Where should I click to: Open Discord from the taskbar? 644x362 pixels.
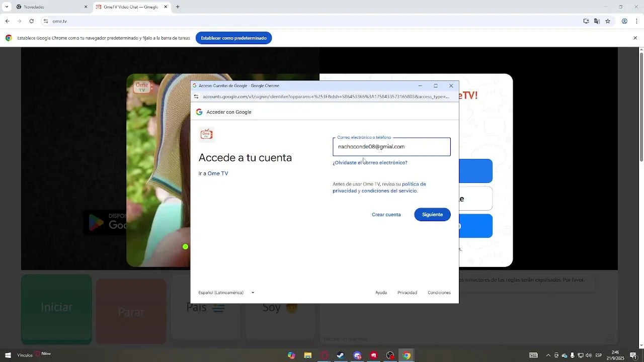(357, 355)
